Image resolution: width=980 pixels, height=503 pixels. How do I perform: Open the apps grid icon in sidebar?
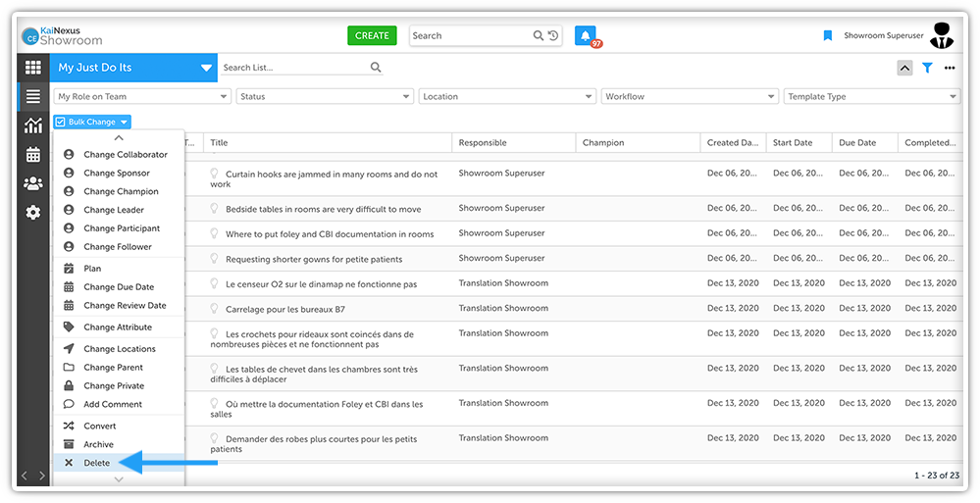pos(33,68)
